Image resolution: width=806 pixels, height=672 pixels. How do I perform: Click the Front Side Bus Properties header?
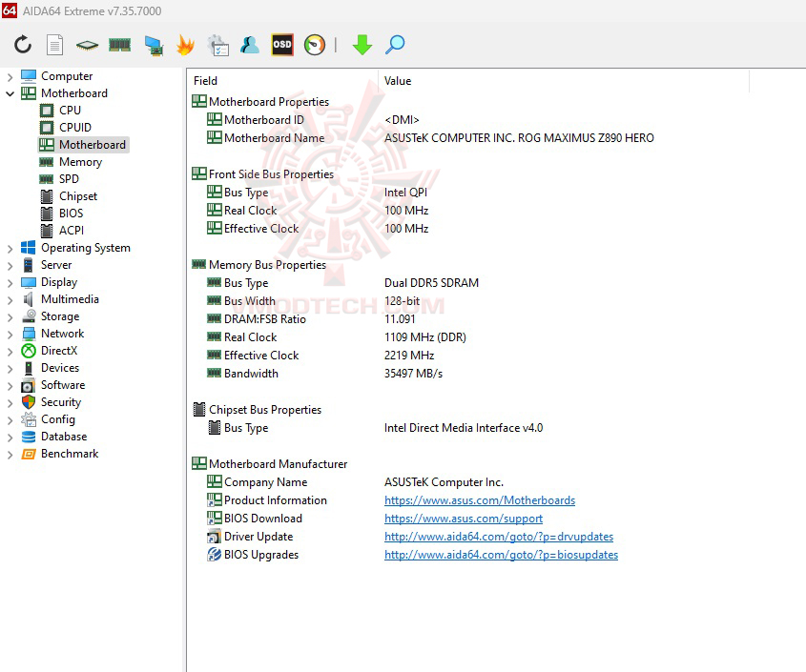[x=262, y=174]
